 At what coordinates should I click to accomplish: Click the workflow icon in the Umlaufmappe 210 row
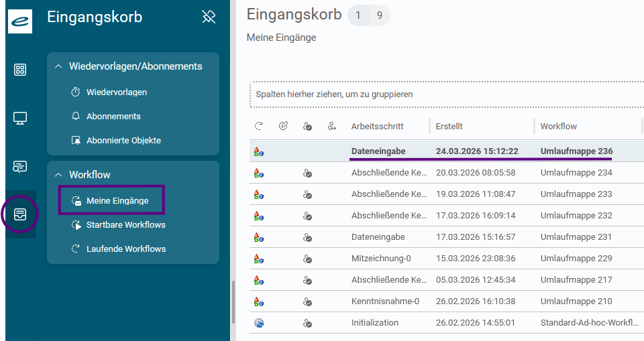(x=259, y=301)
